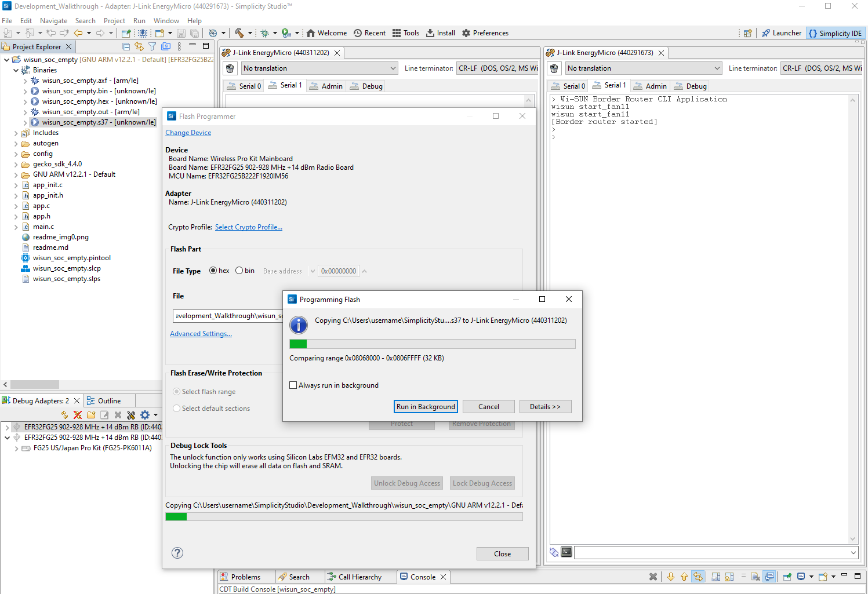Select the hex file type radio button
The height and width of the screenshot is (594, 868).
pyautogui.click(x=213, y=271)
